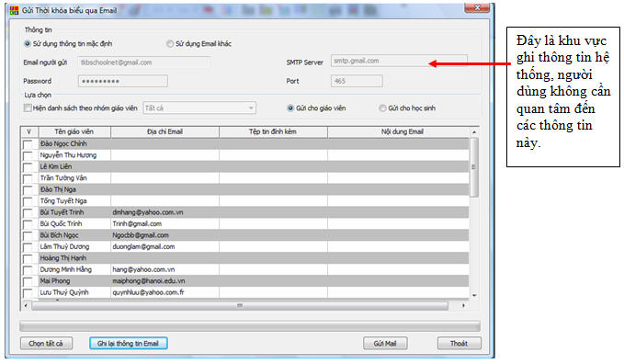This screenshot has height=364, width=624.
Task: Check the box for Lâm Thuỳ Dương
Action: (28, 247)
